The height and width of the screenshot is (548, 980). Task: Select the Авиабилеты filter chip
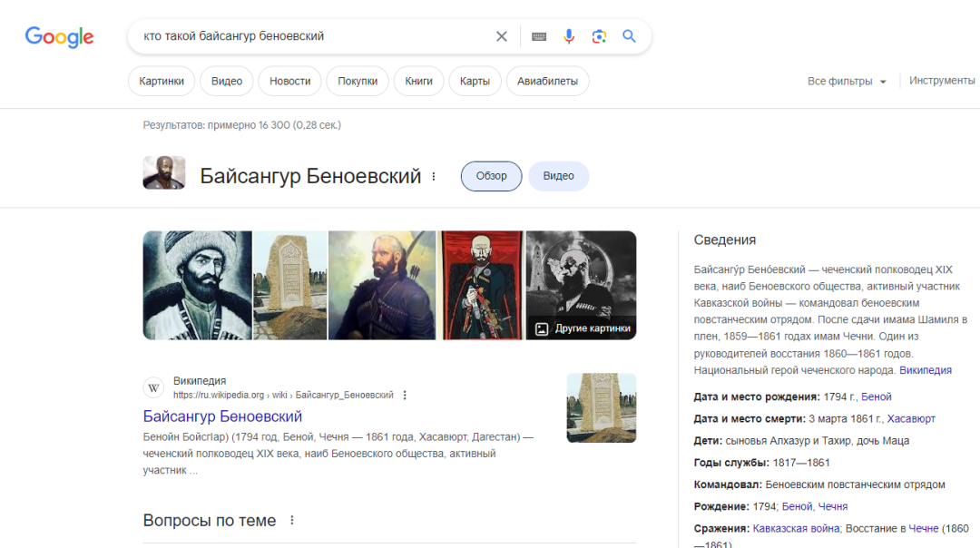click(547, 81)
